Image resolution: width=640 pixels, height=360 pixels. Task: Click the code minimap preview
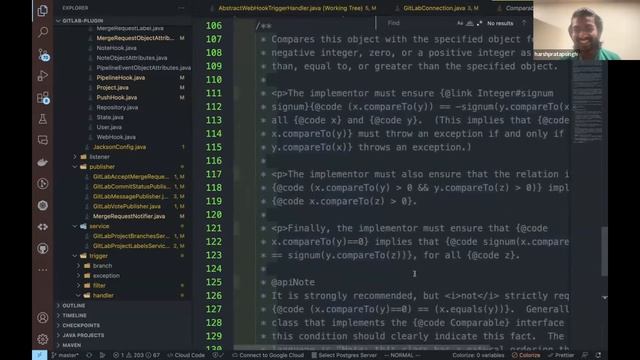(x=587, y=102)
